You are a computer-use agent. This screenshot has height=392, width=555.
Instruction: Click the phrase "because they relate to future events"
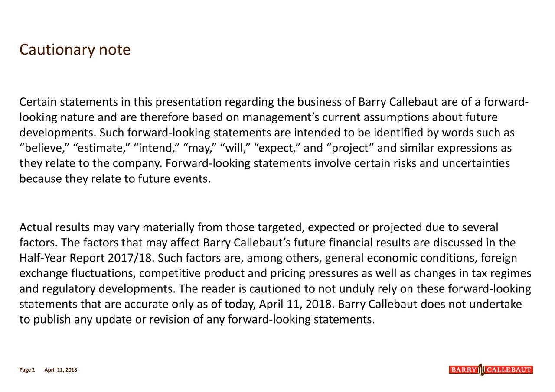115,178
